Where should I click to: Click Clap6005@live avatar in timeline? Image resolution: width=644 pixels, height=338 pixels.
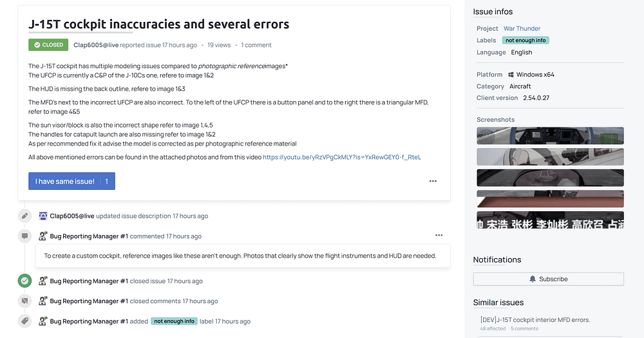43,216
